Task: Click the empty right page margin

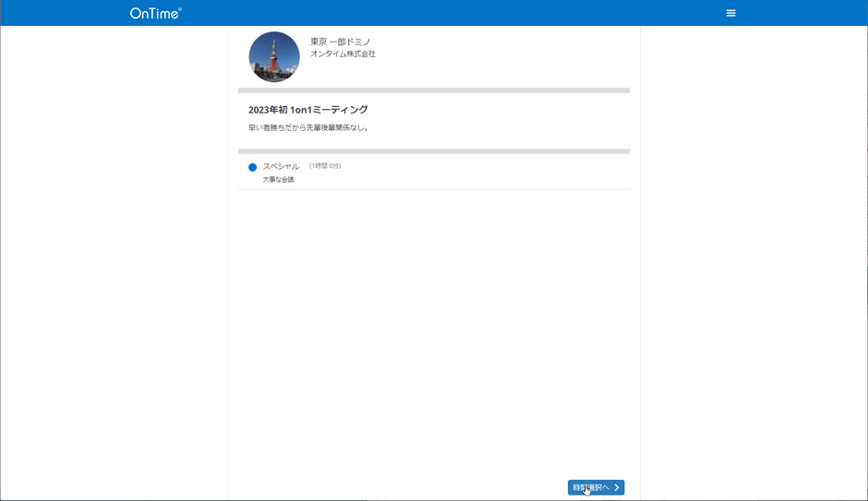Action: point(753,277)
